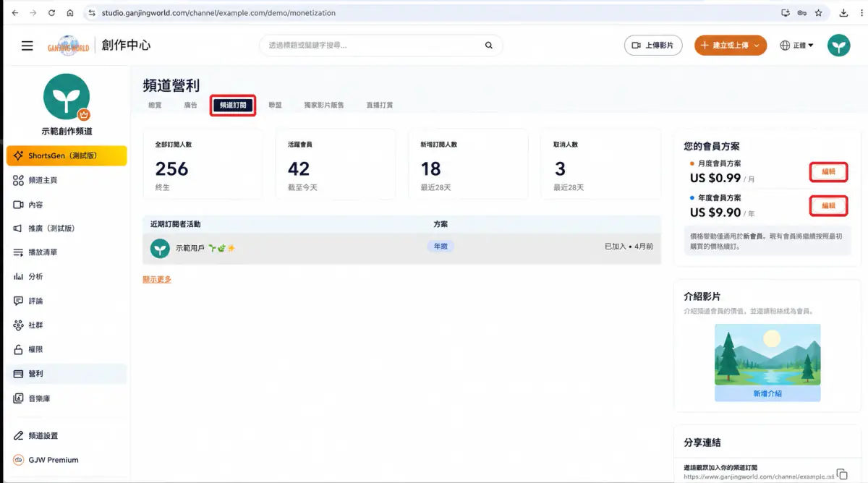The width and height of the screenshot is (868, 483).
Task: Open the hamburger menu icon
Action: pyautogui.click(x=27, y=46)
